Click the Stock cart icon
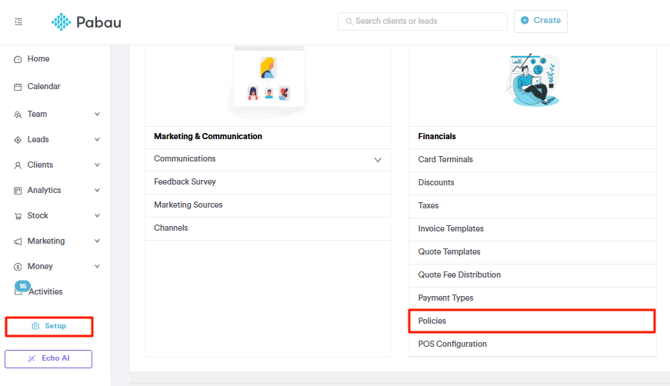This screenshot has width=670, height=386. tap(18, 216)
